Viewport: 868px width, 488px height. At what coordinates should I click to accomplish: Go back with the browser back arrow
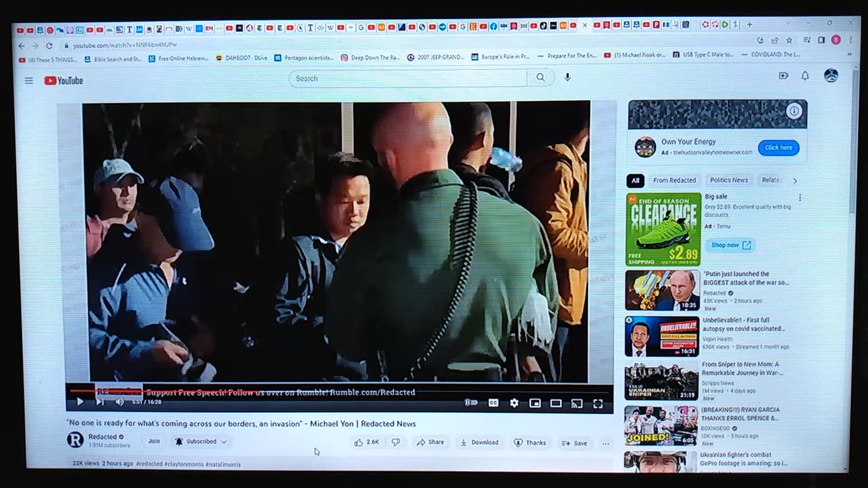[x=21, y=45]
